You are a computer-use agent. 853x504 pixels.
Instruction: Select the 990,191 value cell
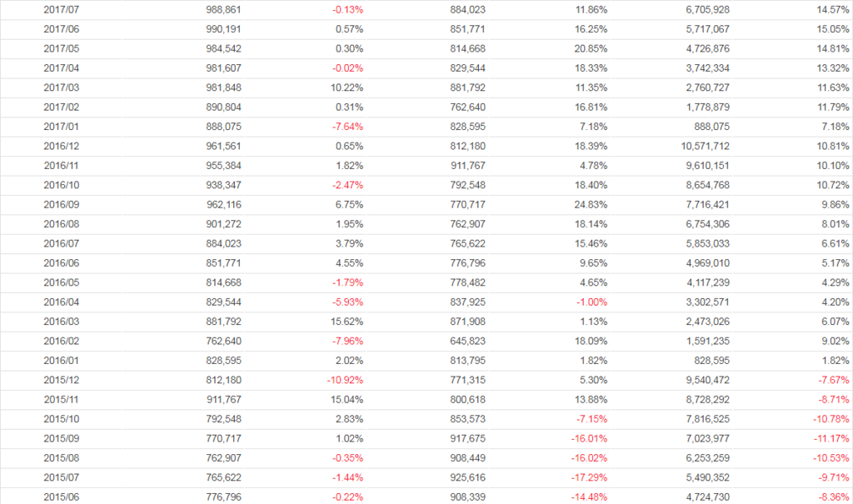point(224,29)
